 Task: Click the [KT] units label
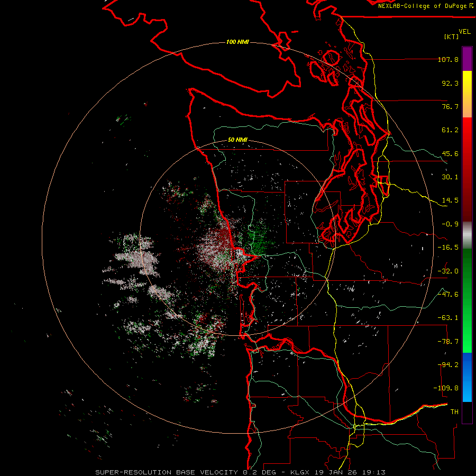(451, 36)
